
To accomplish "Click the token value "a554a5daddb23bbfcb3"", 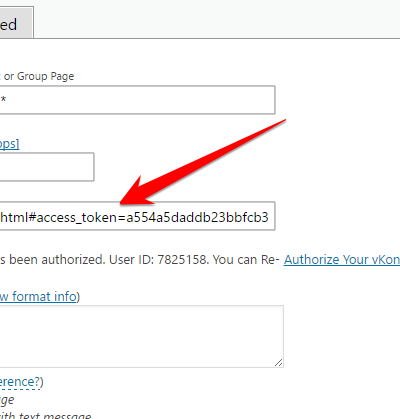I will [197, 217].
